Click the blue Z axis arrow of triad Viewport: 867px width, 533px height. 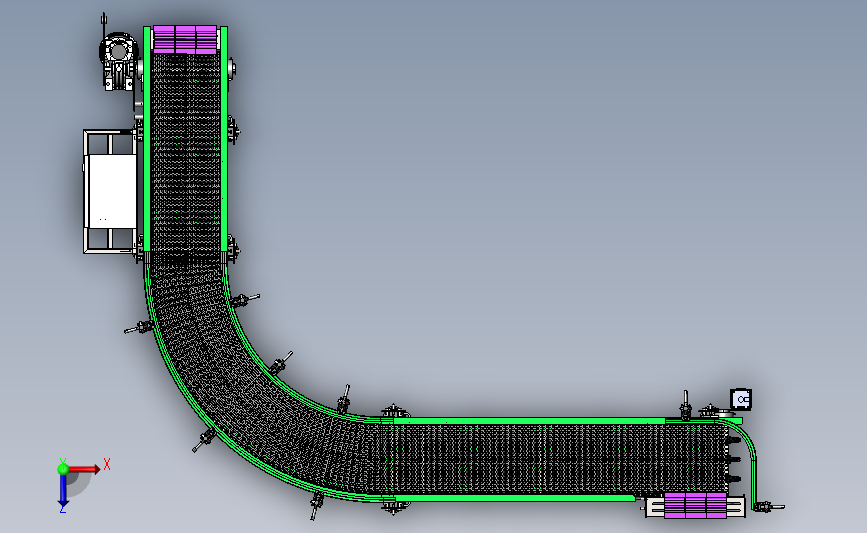point(63,490)
